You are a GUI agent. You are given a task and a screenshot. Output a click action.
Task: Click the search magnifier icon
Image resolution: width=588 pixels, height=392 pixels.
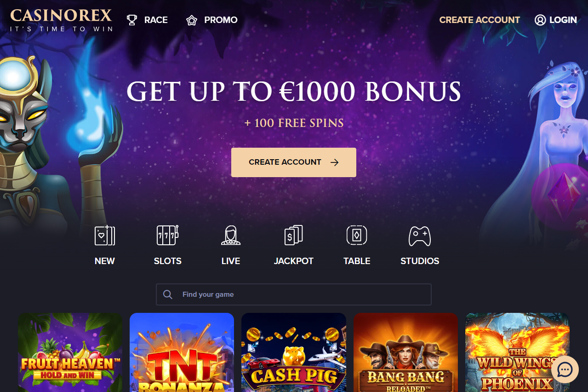click(x=168, y=294)
